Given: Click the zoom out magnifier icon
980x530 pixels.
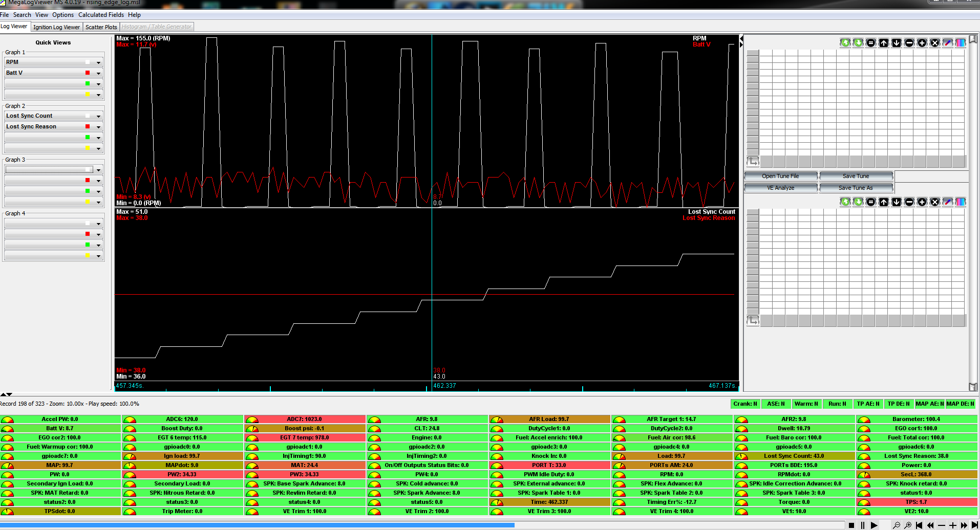Looking at the screenshot, I should coord(896,525).
